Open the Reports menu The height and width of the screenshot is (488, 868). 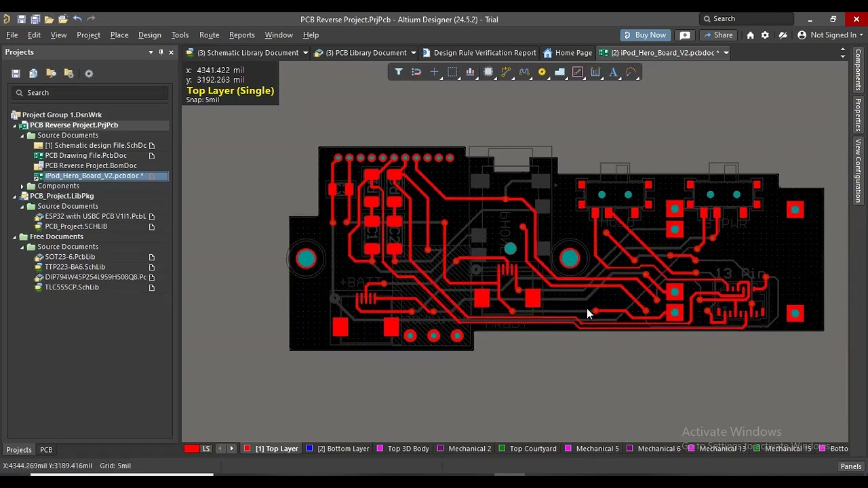[241, 35]
